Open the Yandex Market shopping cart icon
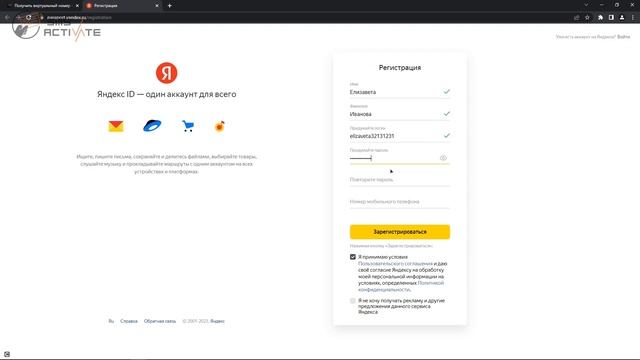 (188, 126)
